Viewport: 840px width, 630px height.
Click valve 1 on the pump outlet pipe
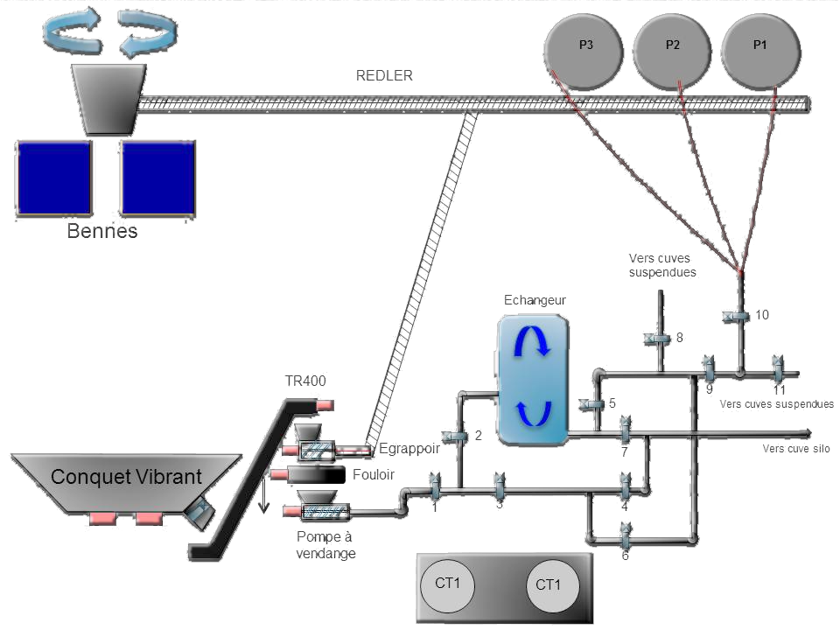(x=435, y=486)
